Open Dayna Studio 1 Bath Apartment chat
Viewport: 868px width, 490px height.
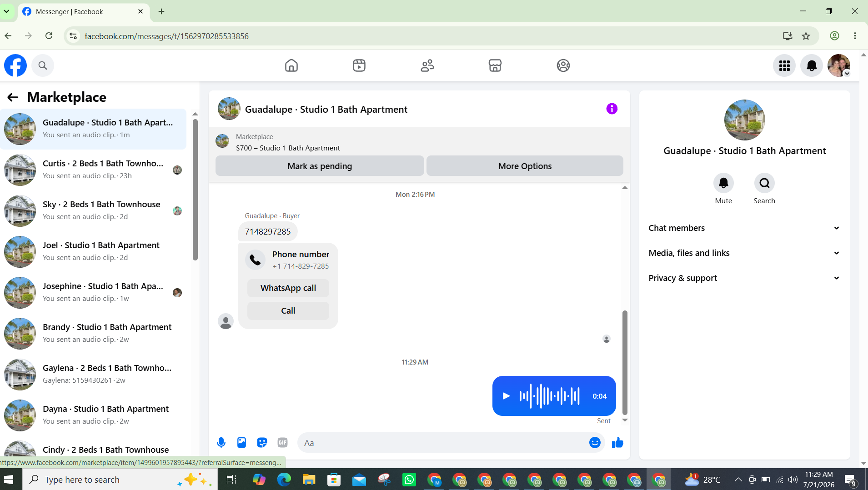[x=93, y=415]
